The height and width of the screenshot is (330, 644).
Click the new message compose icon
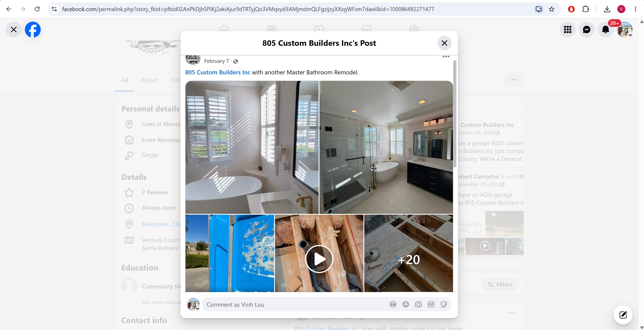(x=623, y=315)
